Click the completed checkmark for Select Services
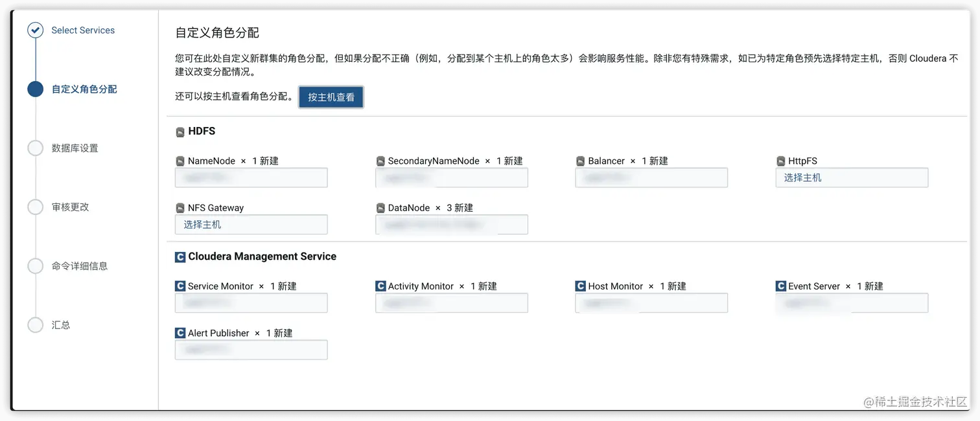The height and width of the screenshot is (421, 980). pyautogui.click(x=35, y=30)
